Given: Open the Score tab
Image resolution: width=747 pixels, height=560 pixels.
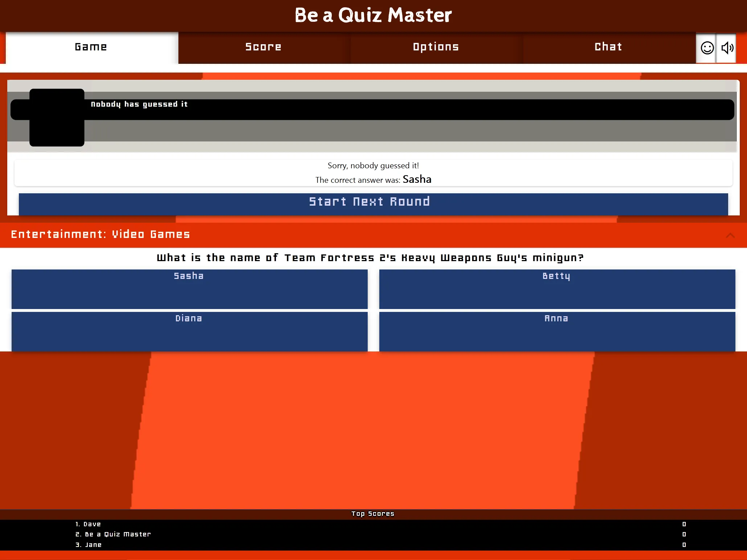Looking at the screenshot, I should [263, 47].
